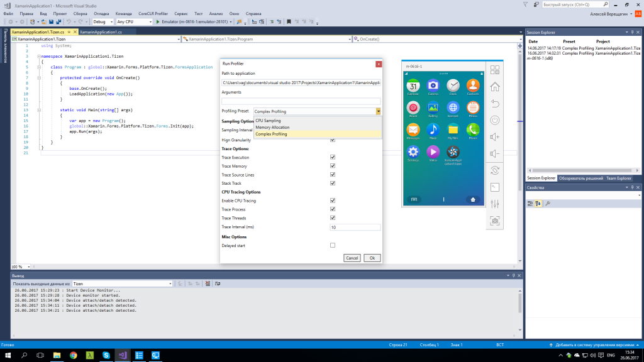This screenshot has width=644, height=362.
Task: Open the Clock app in the emulator
Action: pos(453,87)
